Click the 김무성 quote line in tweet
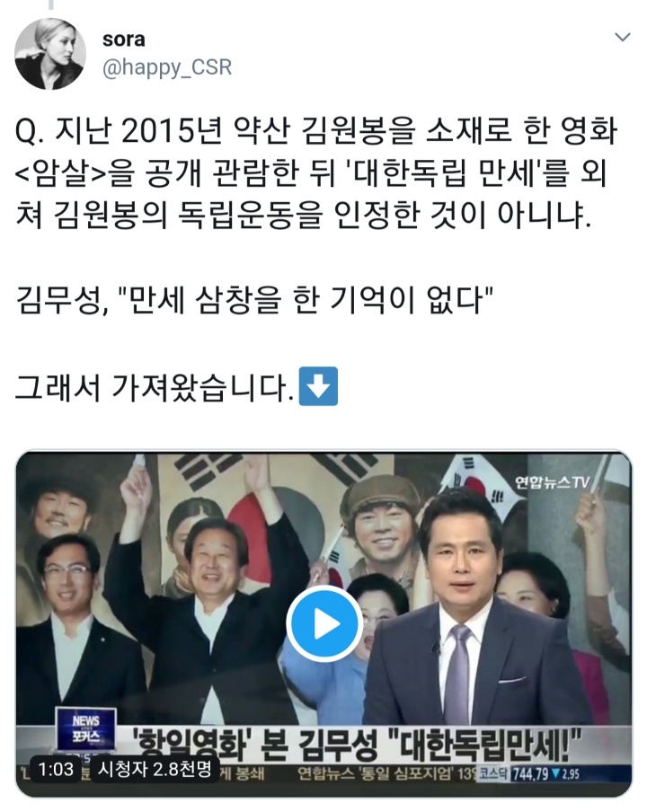The height and width of the screenshot is (812, 647). [x=253, y=300]
